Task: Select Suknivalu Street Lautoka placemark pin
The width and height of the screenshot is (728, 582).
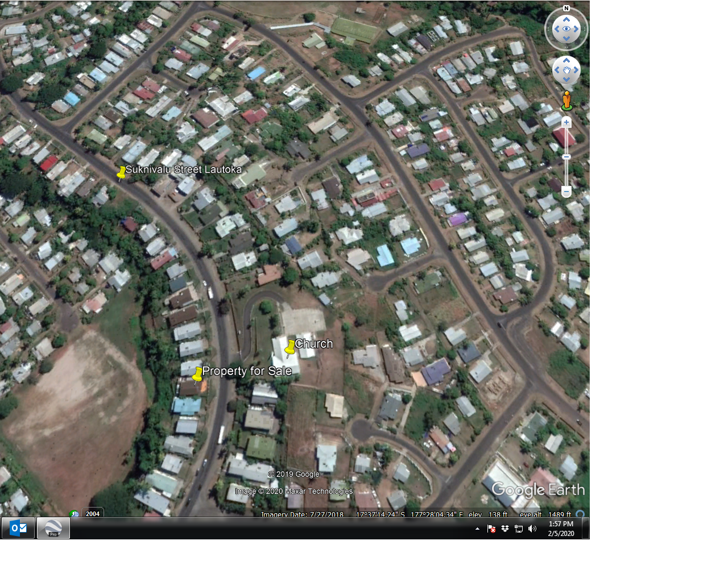Action: coord(121,173)
